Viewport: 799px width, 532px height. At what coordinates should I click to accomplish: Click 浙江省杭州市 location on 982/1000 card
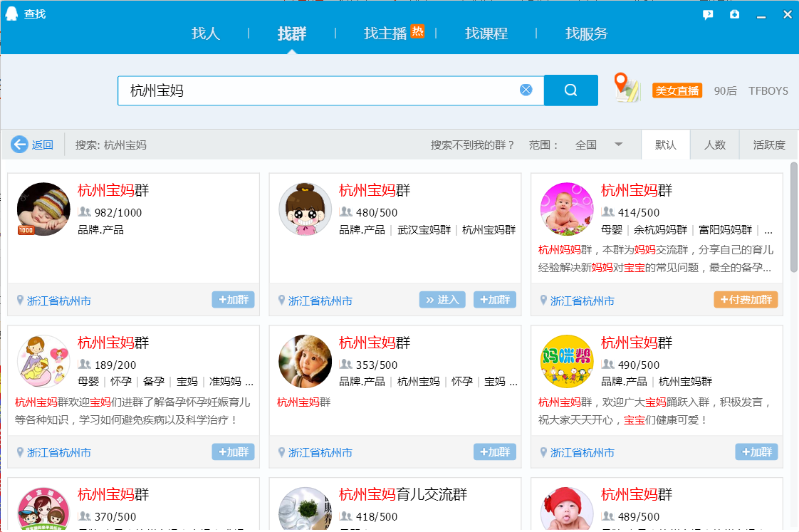pyautogui.click(x=58, y=301)
